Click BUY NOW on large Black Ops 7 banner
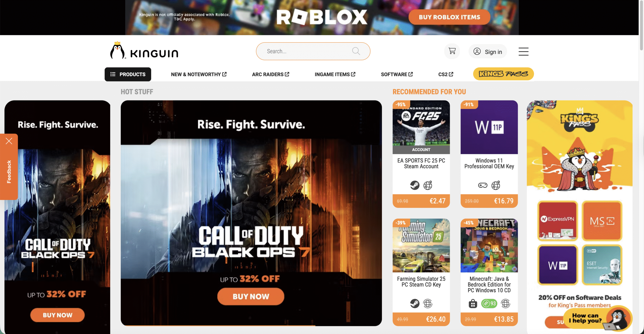 (x=251, y=296)
